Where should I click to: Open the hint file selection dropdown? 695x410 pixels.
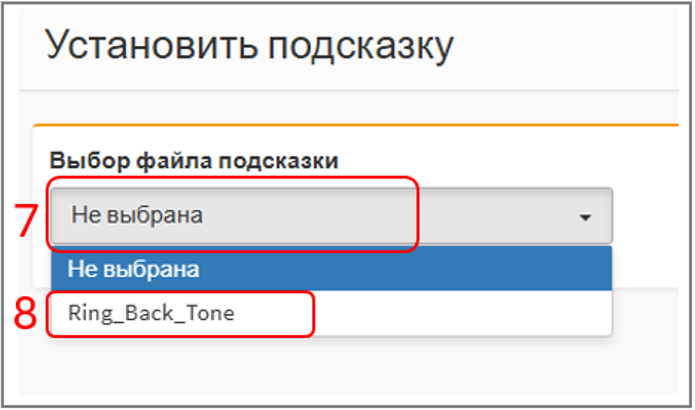[330, 215]
